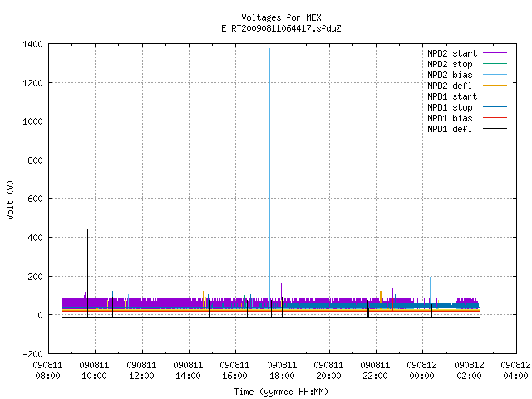Click the '090812 02:00' x-axis tick label
This screenshot has height=399, width=532.
coord(469,371)
